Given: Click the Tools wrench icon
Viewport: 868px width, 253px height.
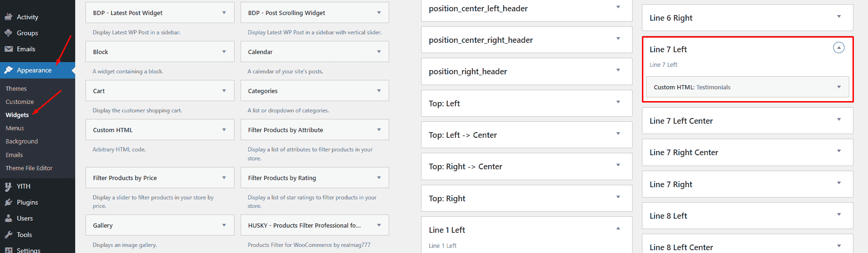Looking at the screenshot, I should click(8, 235).
